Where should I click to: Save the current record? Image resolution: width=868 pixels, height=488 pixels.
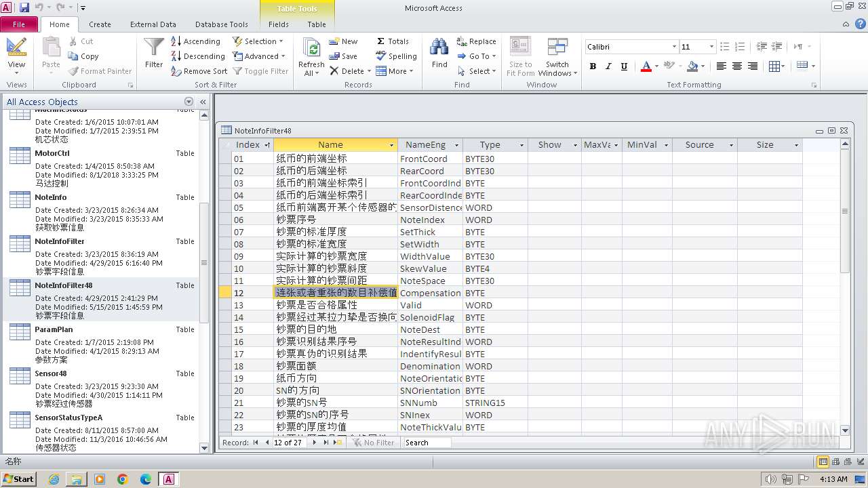click(343, 56)
